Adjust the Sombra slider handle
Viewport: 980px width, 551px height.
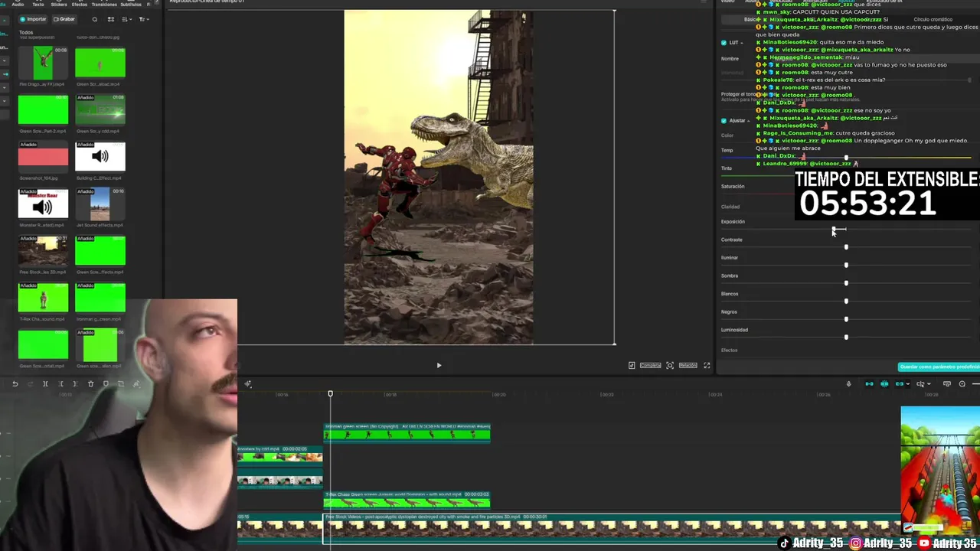[846, 283]
